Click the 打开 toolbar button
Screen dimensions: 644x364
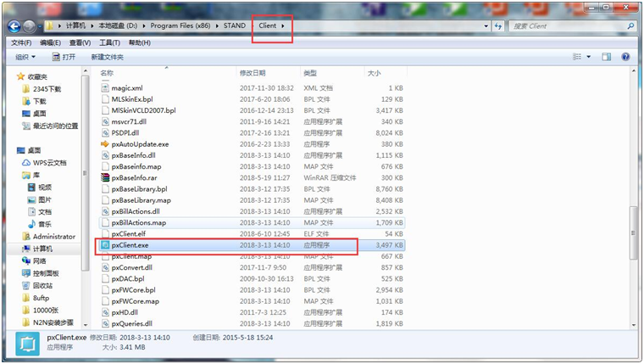point(64,57)
